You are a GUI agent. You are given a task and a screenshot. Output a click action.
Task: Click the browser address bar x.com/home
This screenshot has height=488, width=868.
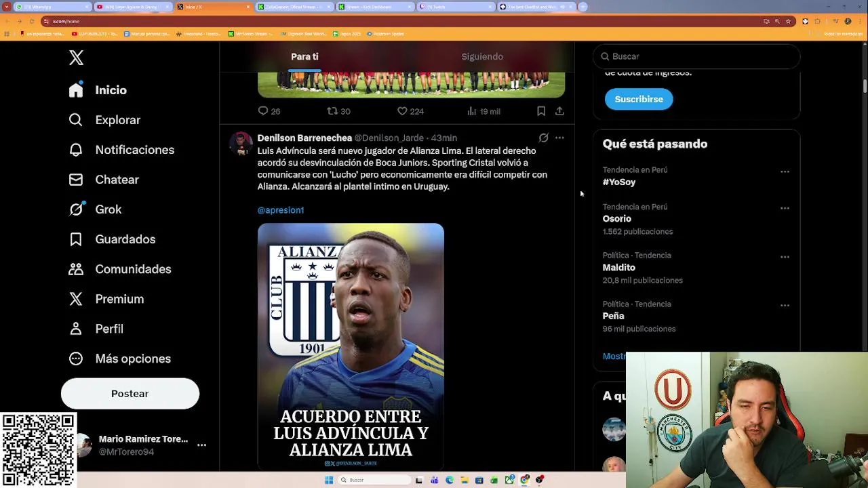point(400,21)
